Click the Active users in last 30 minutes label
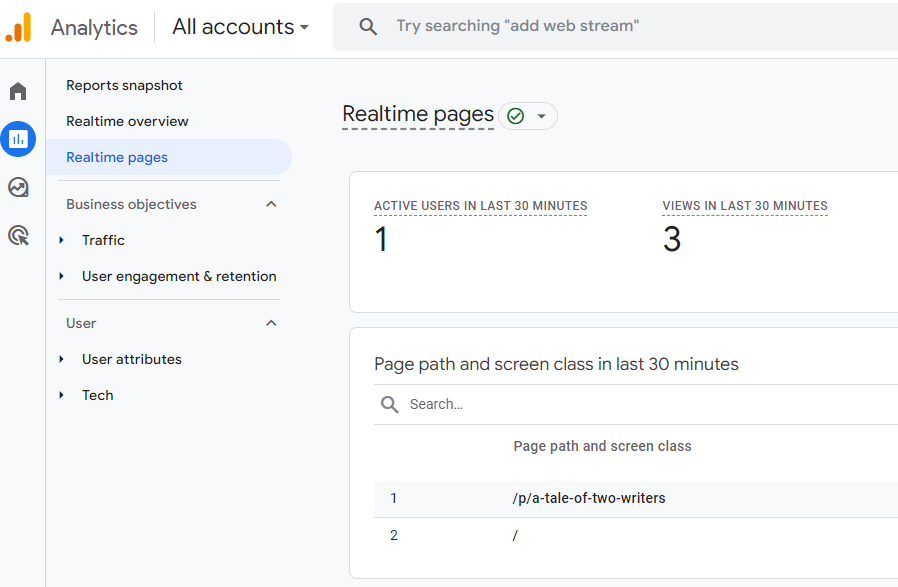Image resolution: width=898 pixels, height=587 pixels. pos(480,206)
